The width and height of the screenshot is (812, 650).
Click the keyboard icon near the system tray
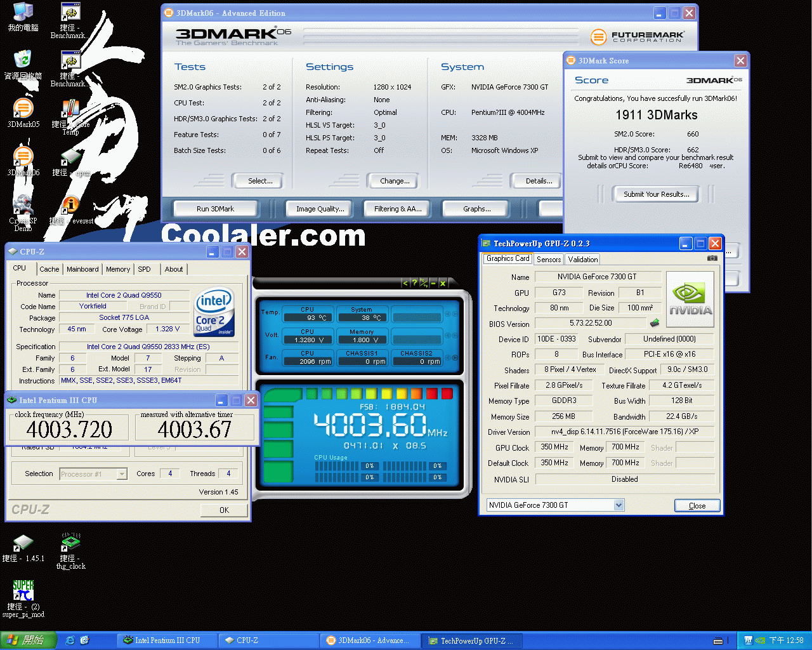point(717,640)
